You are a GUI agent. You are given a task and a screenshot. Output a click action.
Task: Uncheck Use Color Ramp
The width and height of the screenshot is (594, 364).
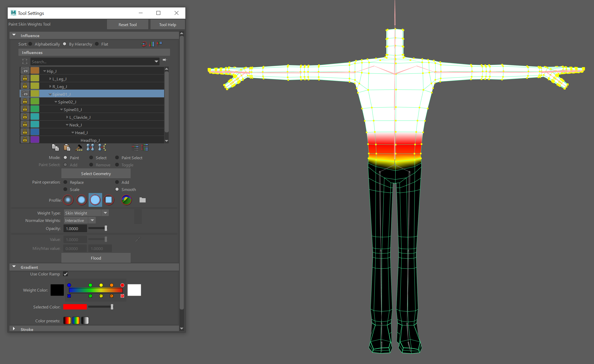pyautogui.click(x=66, y=274)
